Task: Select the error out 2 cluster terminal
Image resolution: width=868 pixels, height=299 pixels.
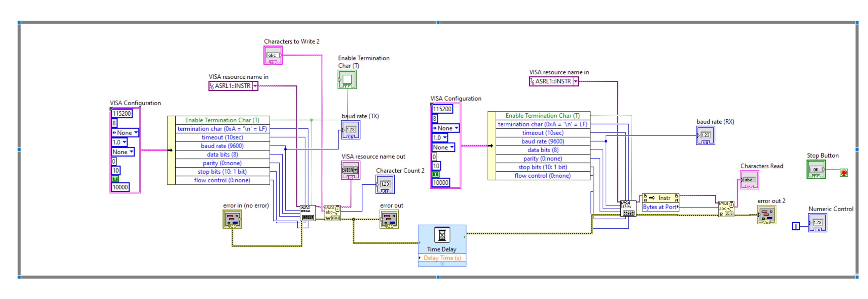Action: (x=767, y=215)
